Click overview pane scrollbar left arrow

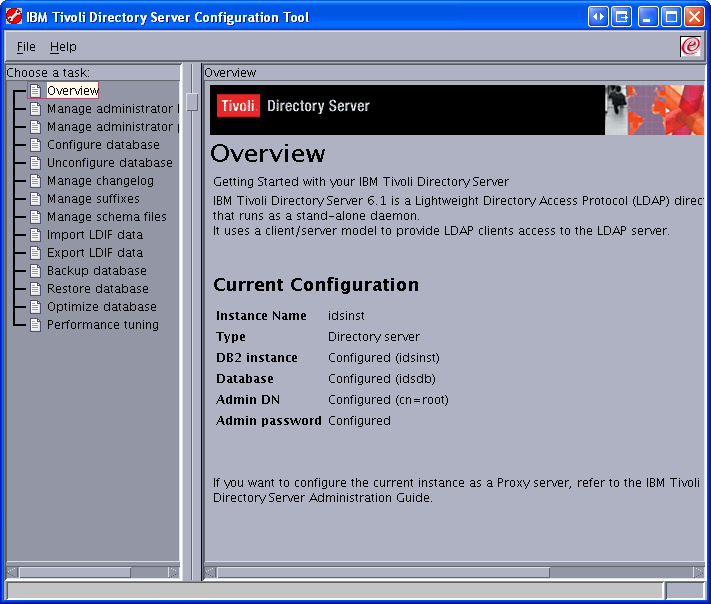click(x=210, y=572)
